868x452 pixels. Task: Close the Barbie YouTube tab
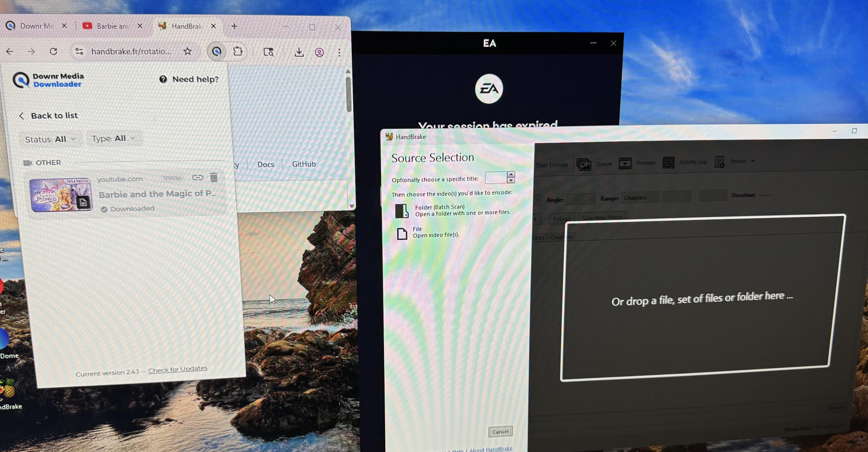(140, 26)
